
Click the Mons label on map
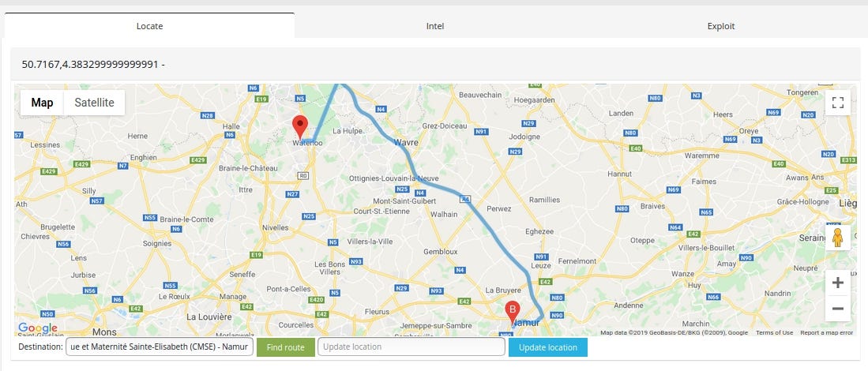pos(104,332)
